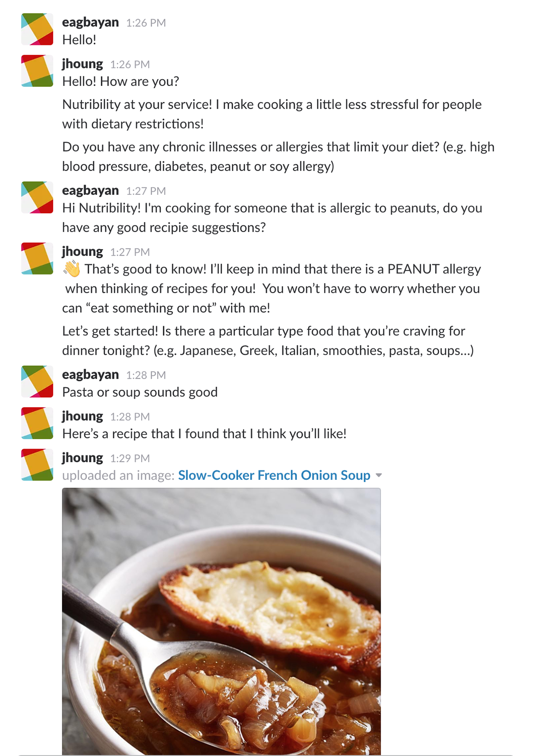Viewport: 535px width, 756px height.
Task: Open jhoung's avatar beside the uploaded image post
Action: point(37,465)
